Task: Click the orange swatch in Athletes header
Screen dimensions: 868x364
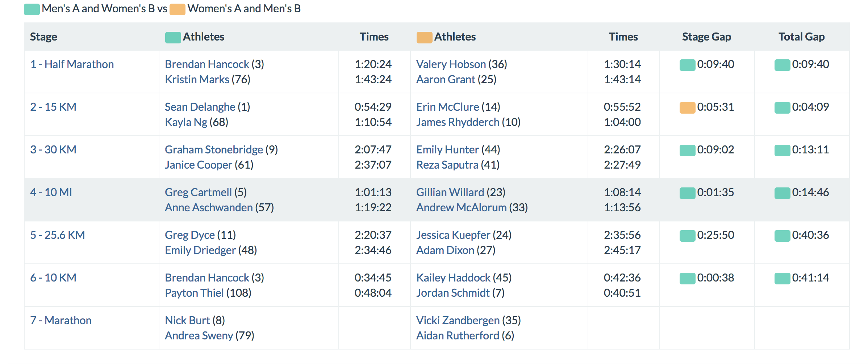Action: point(424,37)
